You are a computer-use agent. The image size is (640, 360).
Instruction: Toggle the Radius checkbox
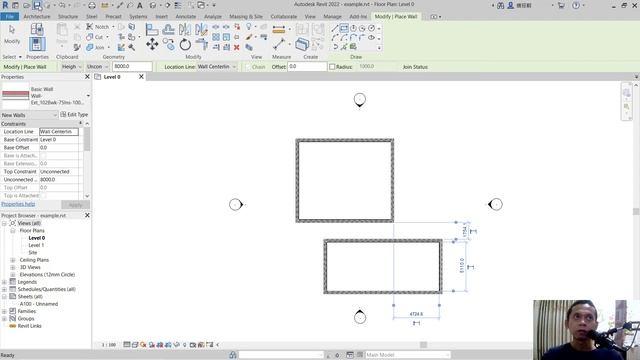(332, 67)
